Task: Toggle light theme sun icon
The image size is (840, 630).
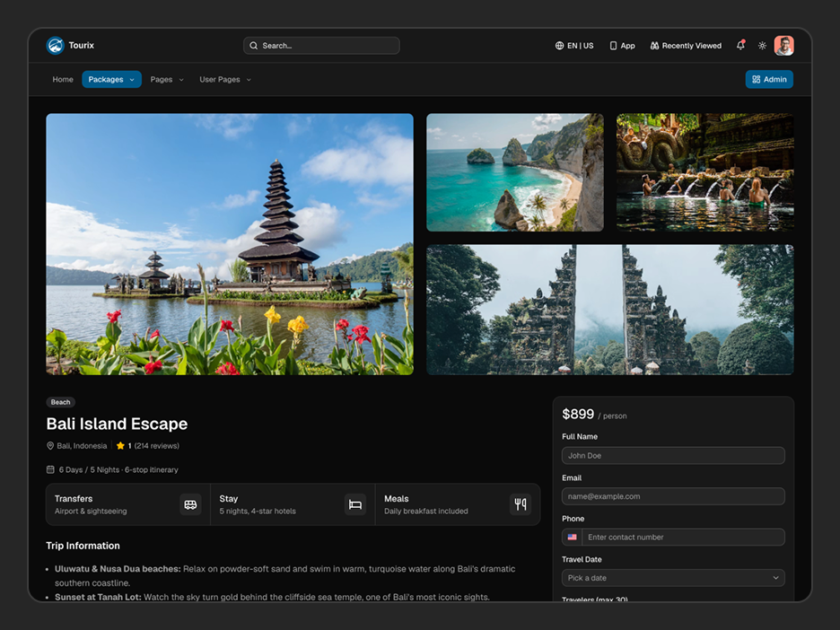Action: click(x=762, y=46)
